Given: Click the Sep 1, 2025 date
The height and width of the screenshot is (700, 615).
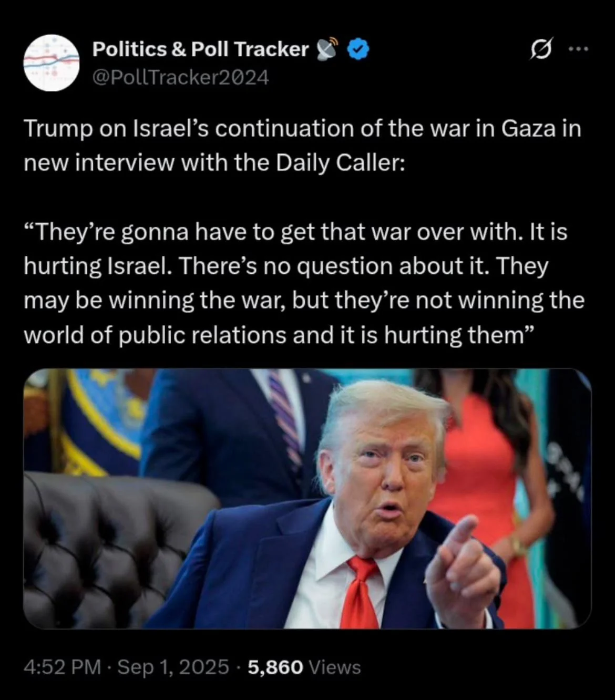Looking at the screenshot, I should (x=173, y=667).
